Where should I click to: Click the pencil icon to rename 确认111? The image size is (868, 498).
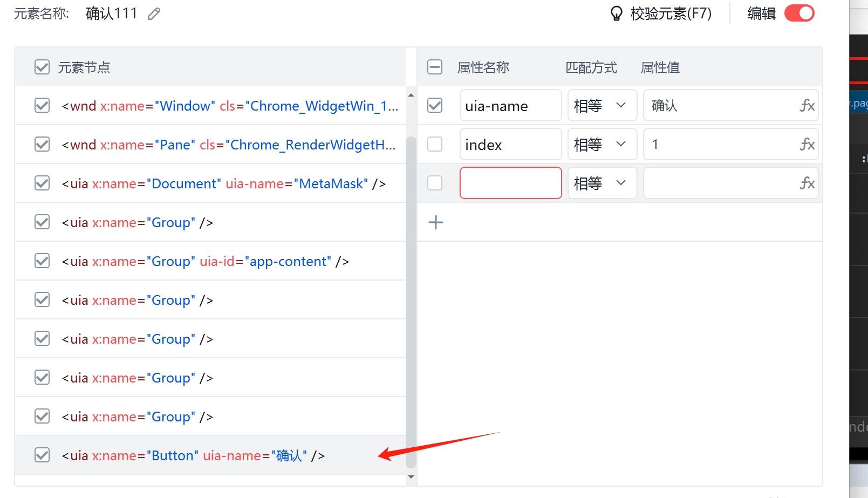[x=154, y=13]
